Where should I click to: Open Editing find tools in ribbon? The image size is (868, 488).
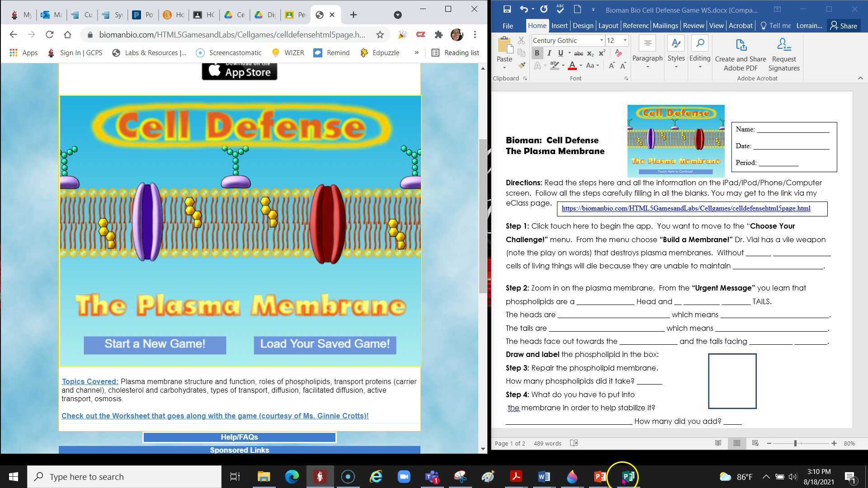tap(700, 53)
